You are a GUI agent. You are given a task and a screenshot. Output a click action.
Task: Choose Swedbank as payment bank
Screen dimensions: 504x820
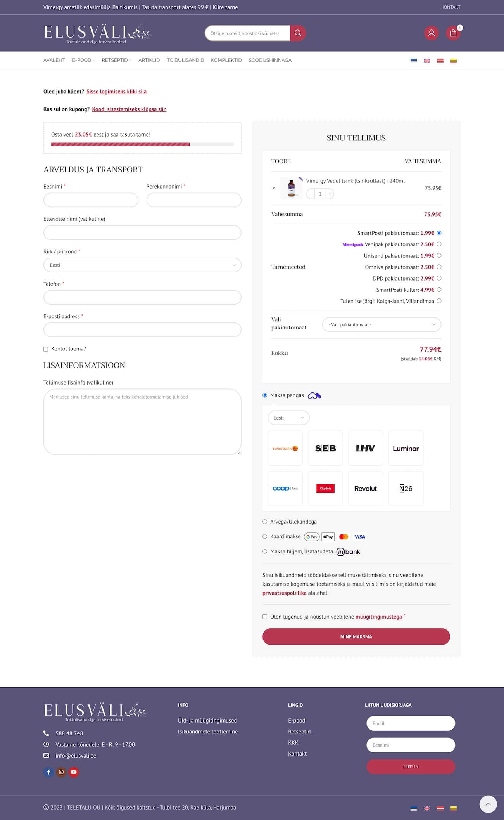285,448
